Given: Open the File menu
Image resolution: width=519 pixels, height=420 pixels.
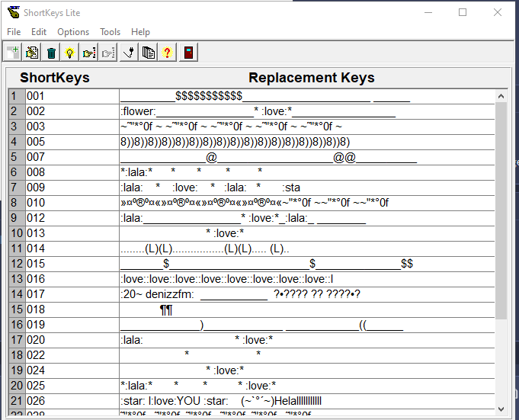Looking at the screenshot, I should 14,32.
